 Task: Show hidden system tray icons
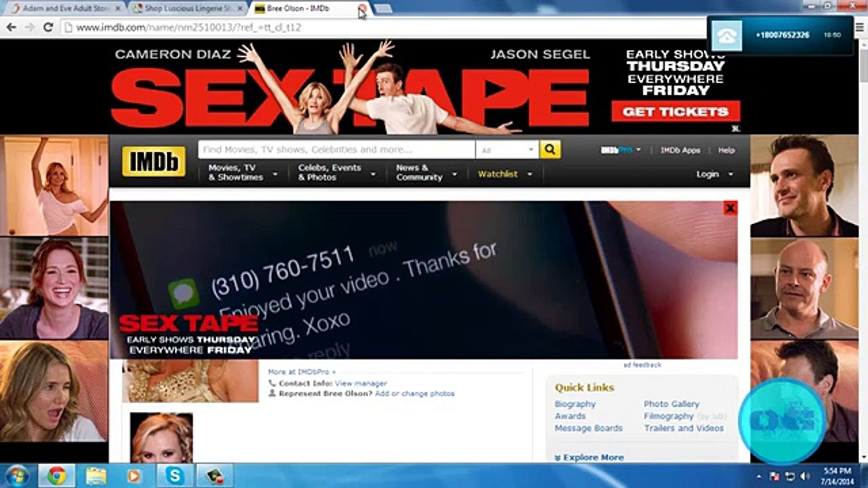[759, 476]
